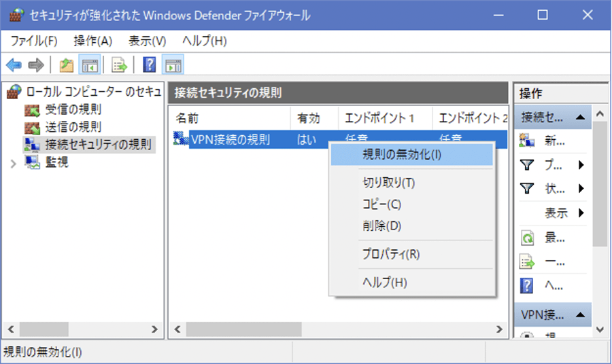Click the Export list toolbar icon
This screenshot has height=364, width=612.
[x=119, y=65]
